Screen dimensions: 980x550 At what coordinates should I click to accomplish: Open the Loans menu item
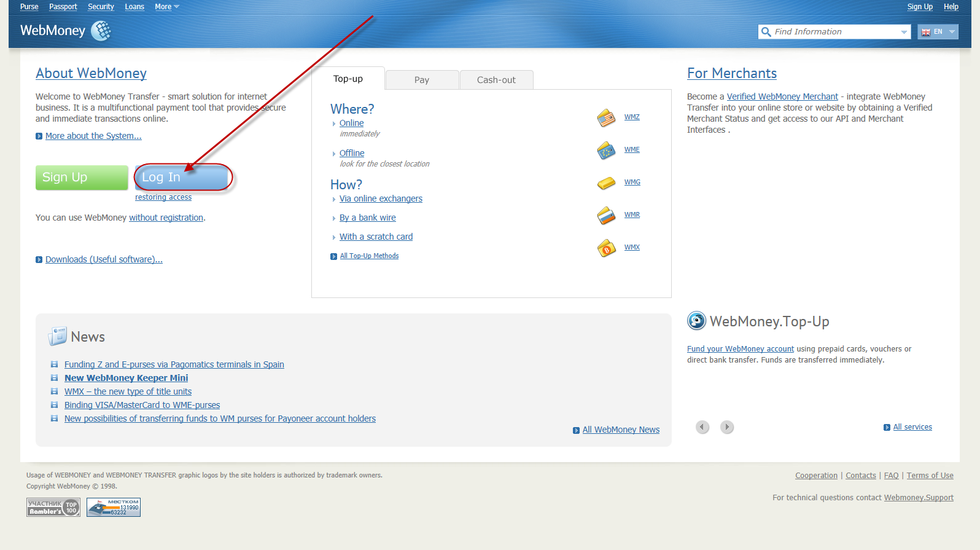click(134, 7)
